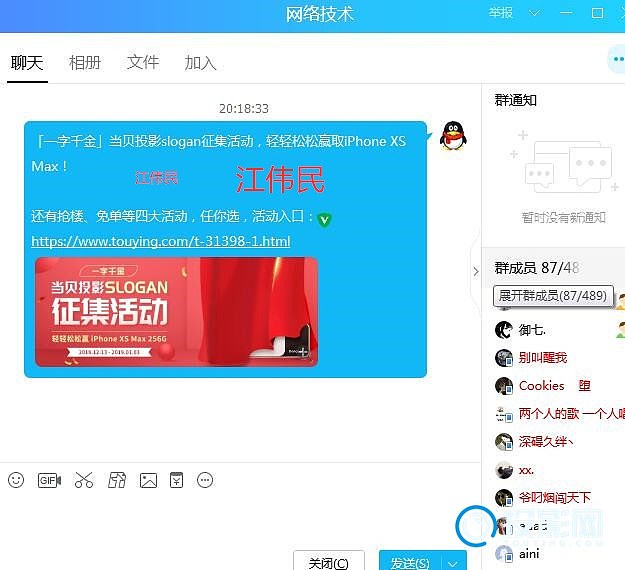The image size is (625, 570).
Task: Click the GIF sticker icon
Action: [49, 480]
